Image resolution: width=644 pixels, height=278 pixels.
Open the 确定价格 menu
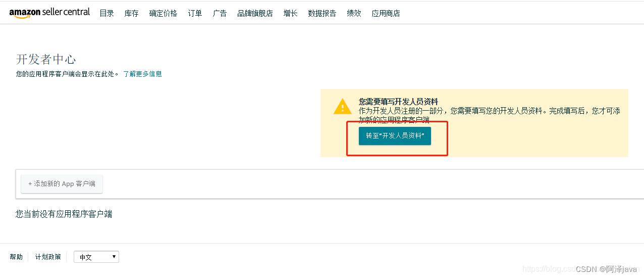tap(163, 13)
